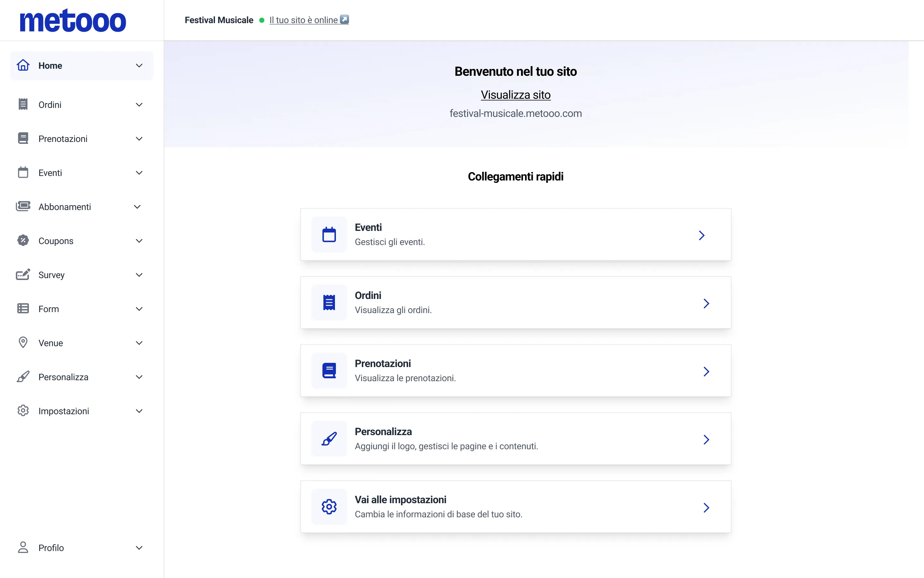This screenshot has height=578, width=924.
Task: Select the Coupons menu label
Action: (56, 241)
